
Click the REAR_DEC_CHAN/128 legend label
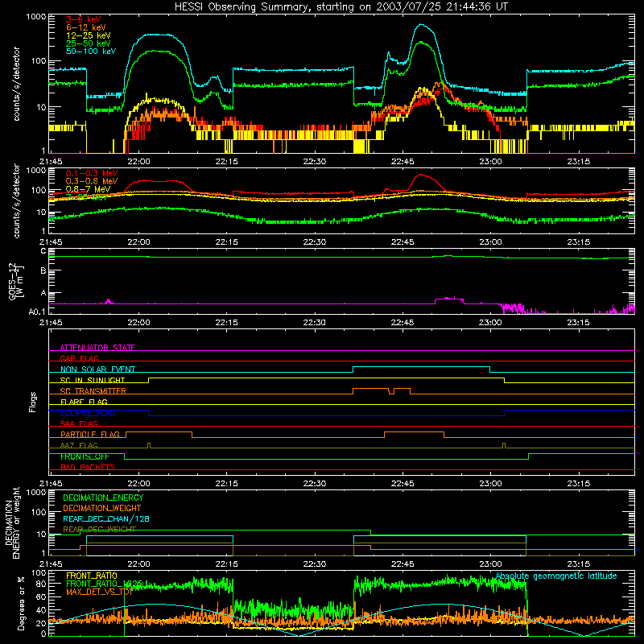[106, 519]
